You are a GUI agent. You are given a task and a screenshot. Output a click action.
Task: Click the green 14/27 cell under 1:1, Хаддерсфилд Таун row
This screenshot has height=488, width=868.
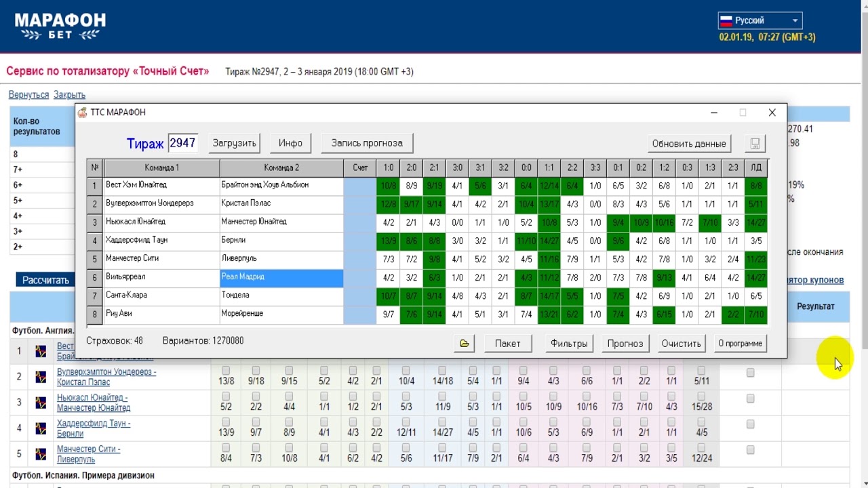click(x=549, y=241)
